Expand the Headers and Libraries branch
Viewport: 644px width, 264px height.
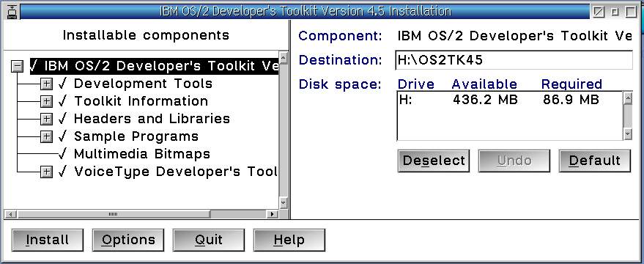tap(46, 119)
